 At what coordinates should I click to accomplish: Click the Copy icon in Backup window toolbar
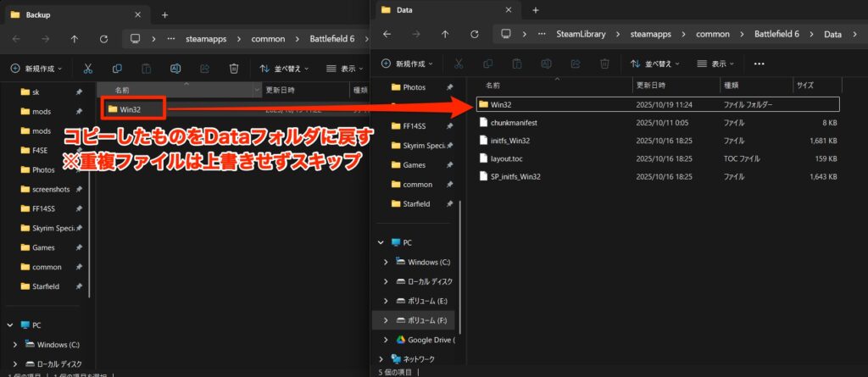tap(116, 68)
